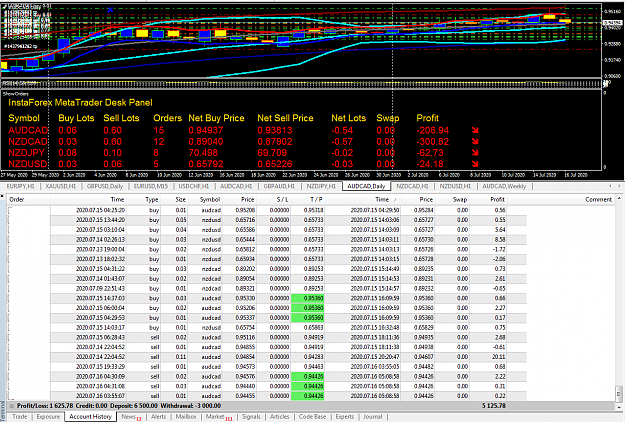
Task: Open the NZDUSD,H1 chart tab
Action: pos(455,186)
